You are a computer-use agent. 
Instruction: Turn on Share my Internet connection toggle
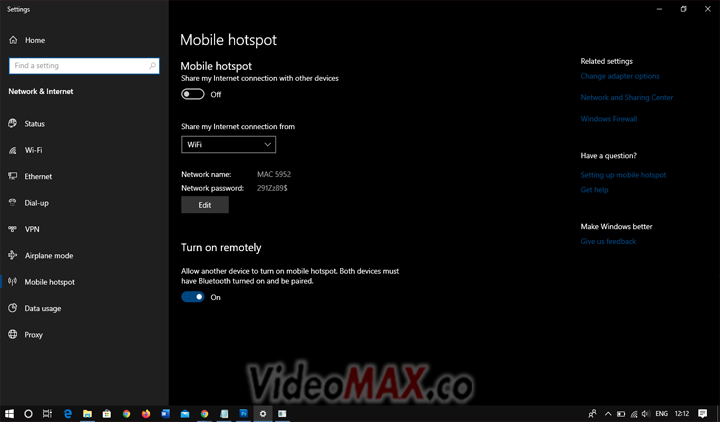click(193, 94)
